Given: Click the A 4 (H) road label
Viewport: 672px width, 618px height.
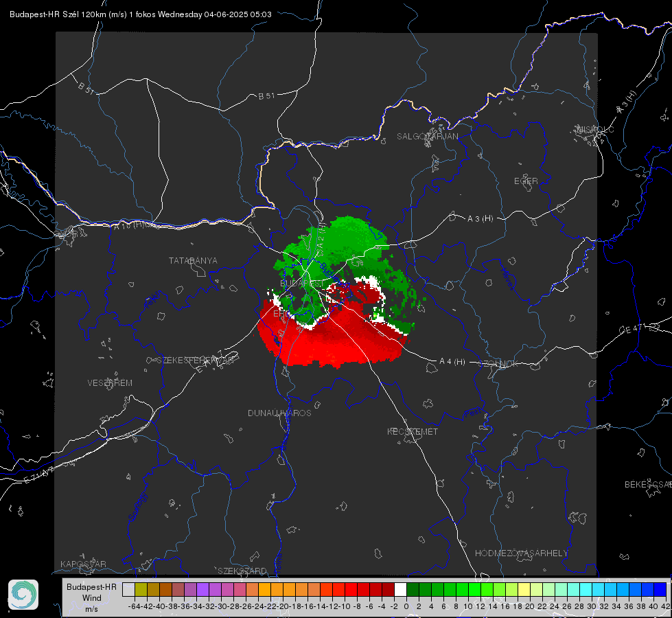Looking at the screenshot, I should [452, 362].
